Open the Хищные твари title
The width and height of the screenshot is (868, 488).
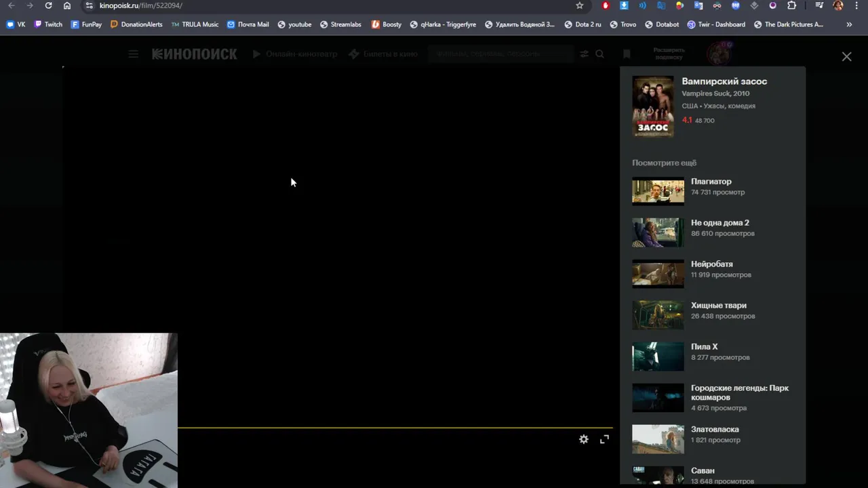pyautogui.click(x=719, y=305)
